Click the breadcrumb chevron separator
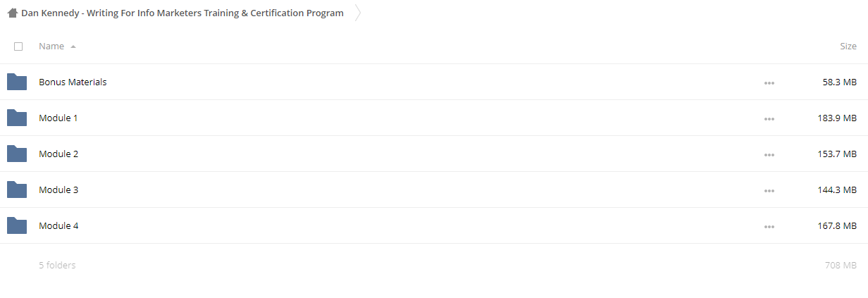 pyautogui.click(x=358, y=13)
